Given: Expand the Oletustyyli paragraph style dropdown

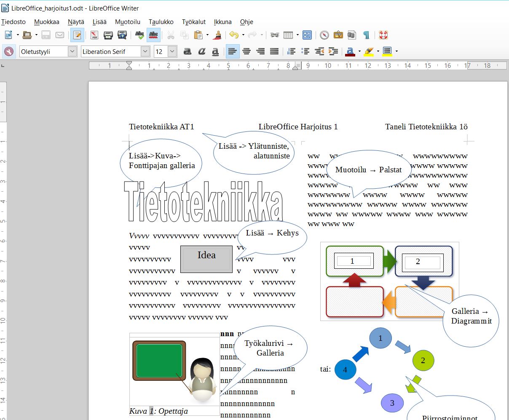Looking at the screenshot, I should [72, 51].
